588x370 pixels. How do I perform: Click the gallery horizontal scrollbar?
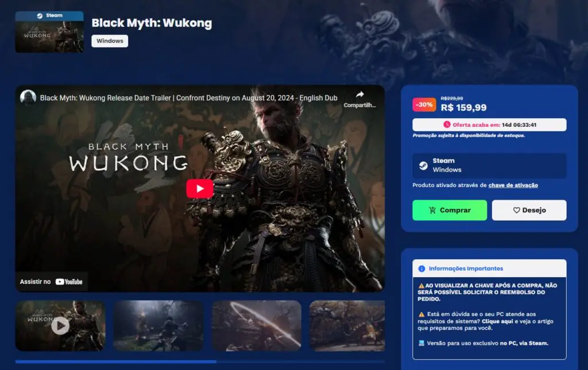[x=116, y=362]
